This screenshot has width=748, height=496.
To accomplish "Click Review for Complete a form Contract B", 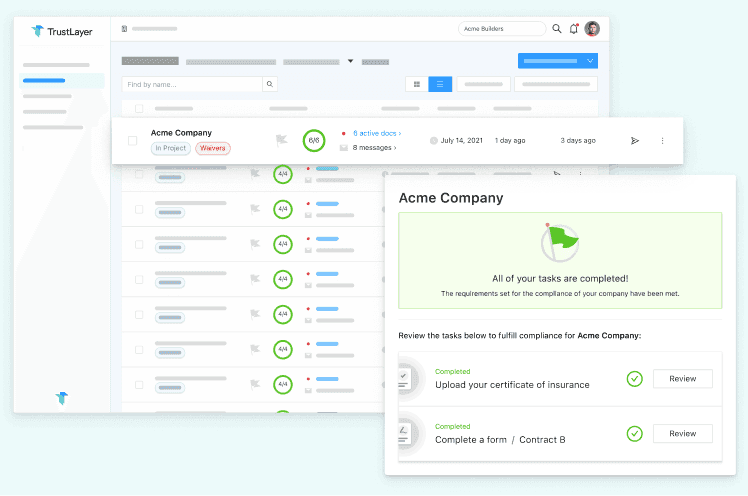I will coord(683,434).
